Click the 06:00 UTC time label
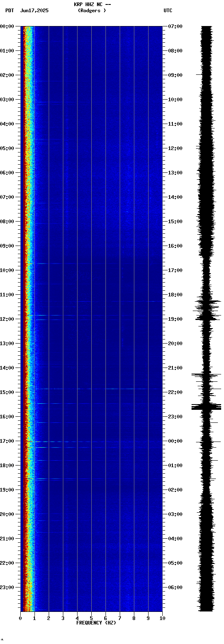224x644 pixels. click(175, 587)
